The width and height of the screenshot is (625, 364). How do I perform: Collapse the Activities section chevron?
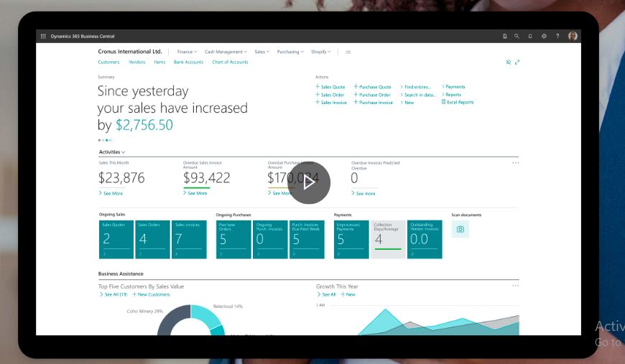pos(124,152)
